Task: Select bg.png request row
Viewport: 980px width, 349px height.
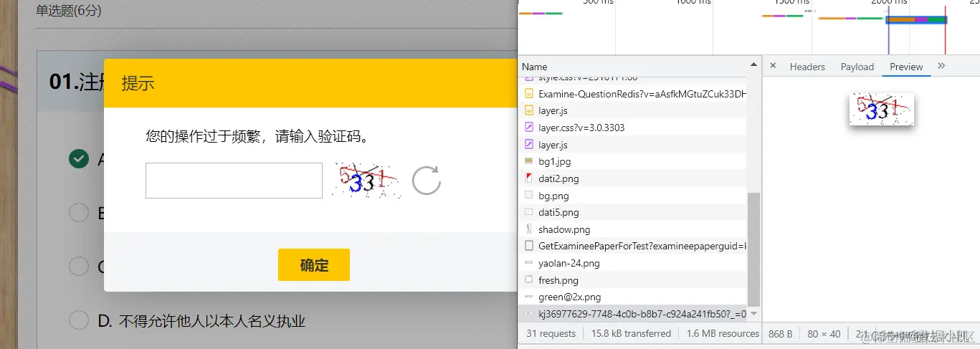Action: pos(634,196)
